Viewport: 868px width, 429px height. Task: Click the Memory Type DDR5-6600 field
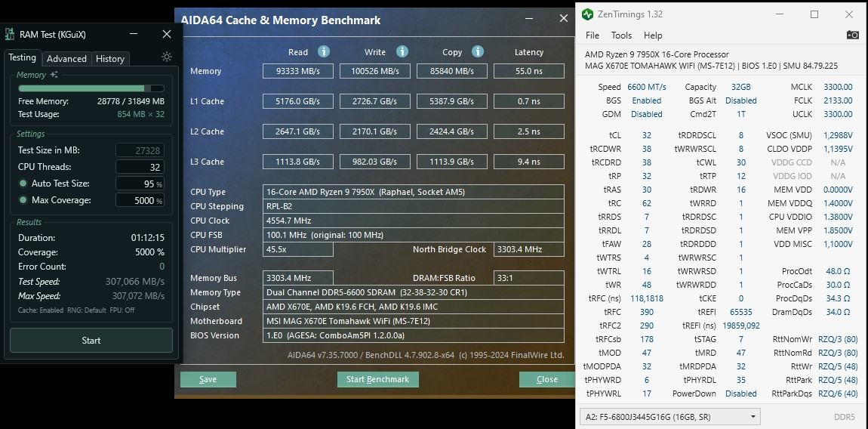(x=413, y=292)
